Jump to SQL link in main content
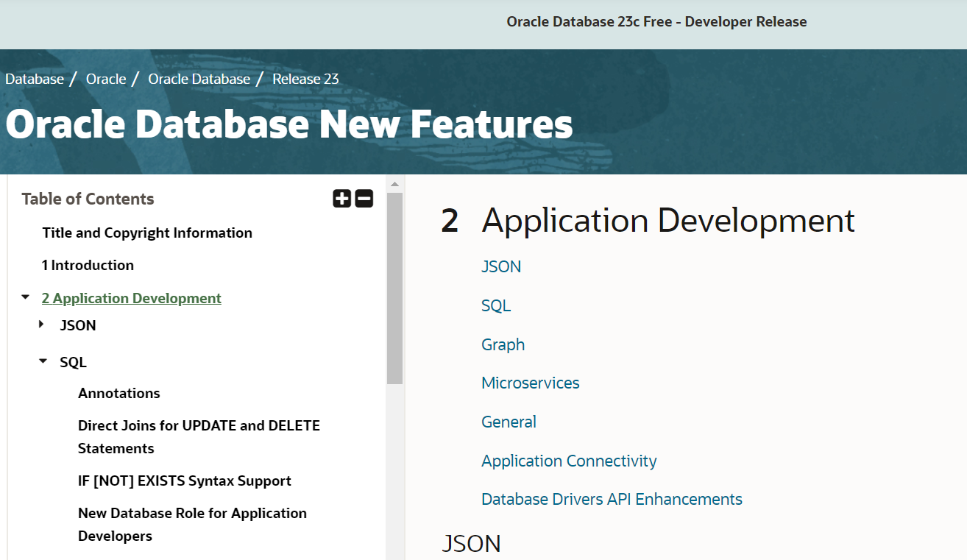 tap(496, 305)
